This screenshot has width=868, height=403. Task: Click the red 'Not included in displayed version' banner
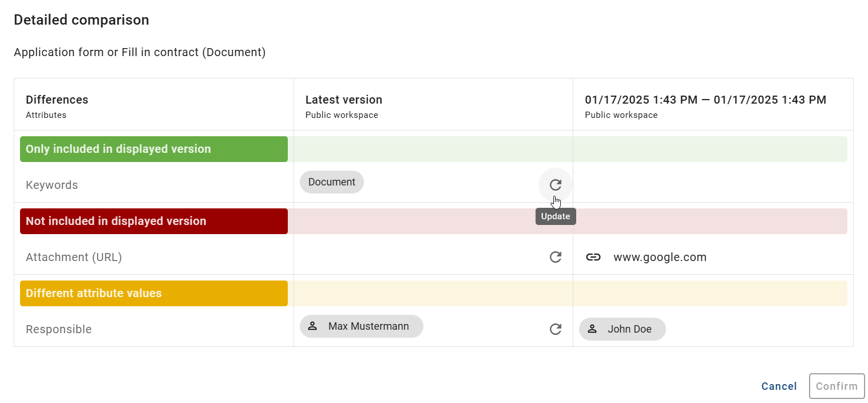coord(153,221)
